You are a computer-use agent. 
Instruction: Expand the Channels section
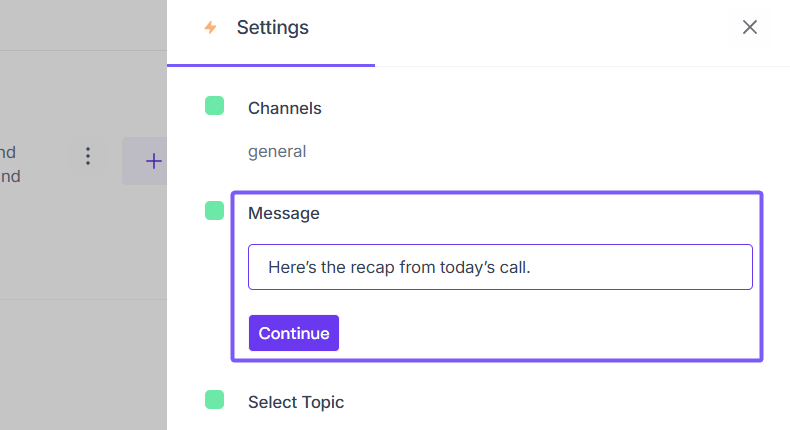pyautogui.click(x=285, y=108)
